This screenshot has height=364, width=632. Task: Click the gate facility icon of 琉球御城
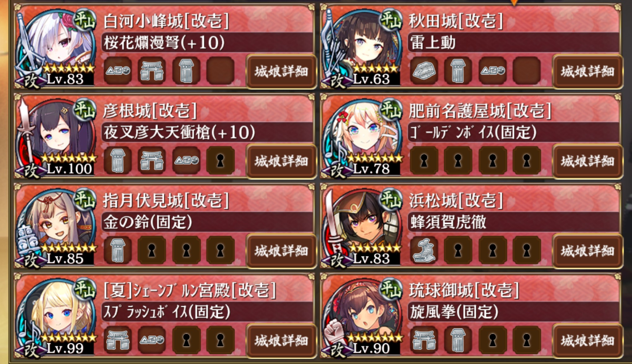(424, 340)
